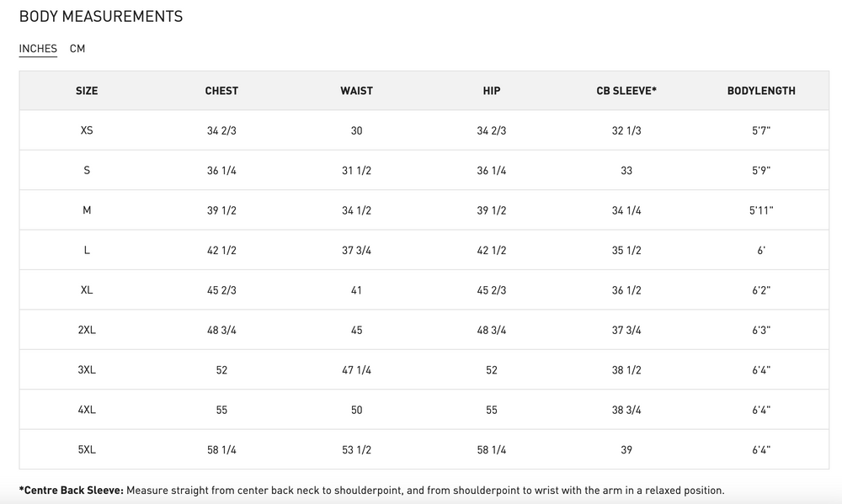Viewport: 842px width, 504px height.
Task: Click the WAIST column header
Action: (356, 91)
